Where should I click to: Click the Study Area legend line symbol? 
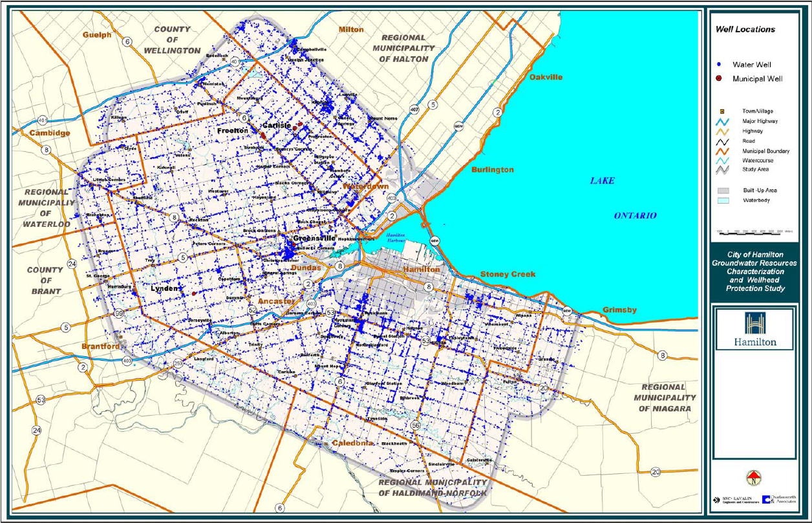point(721,171)
